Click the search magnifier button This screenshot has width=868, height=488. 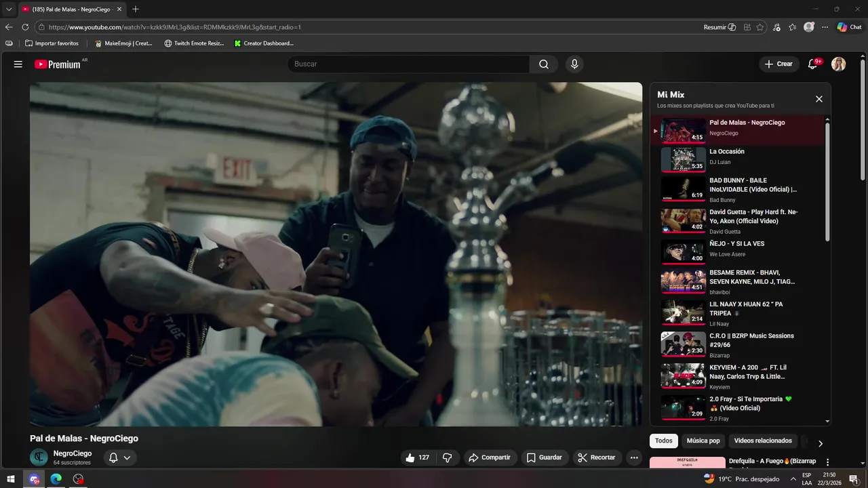[544, 64]
